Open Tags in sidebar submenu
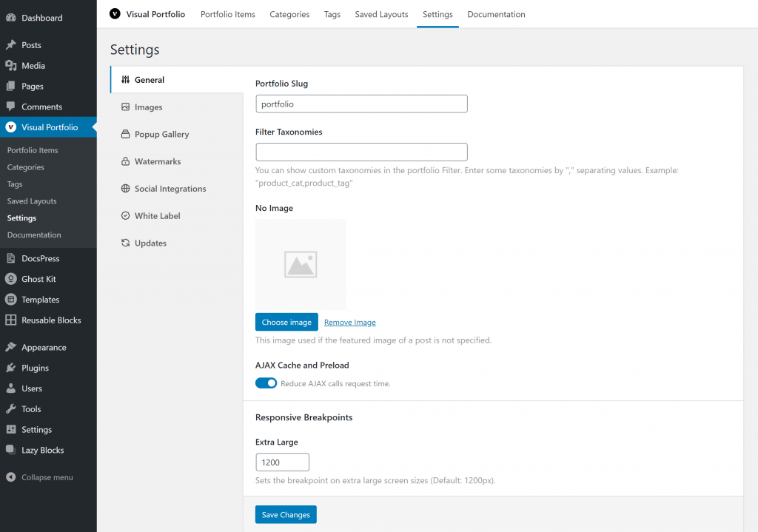This screenshot has height=532, width=758. click(x=15, y=184)
